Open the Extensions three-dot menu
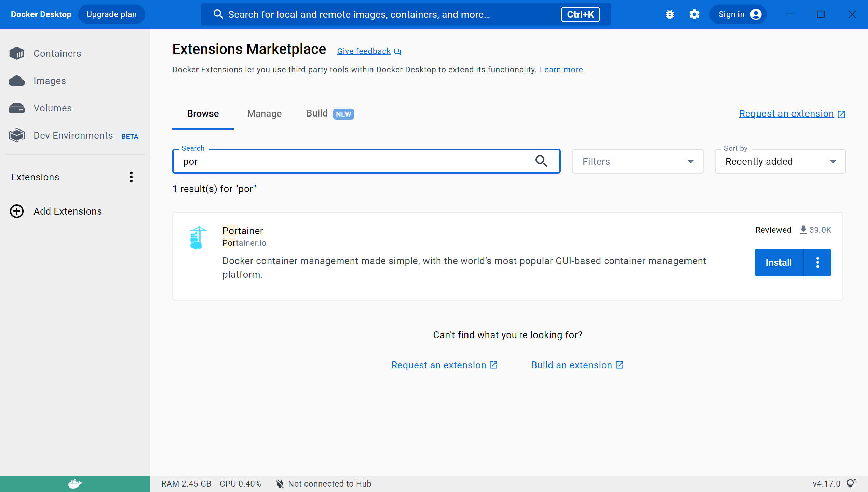 pyautogui.click(x=131, y=177)
